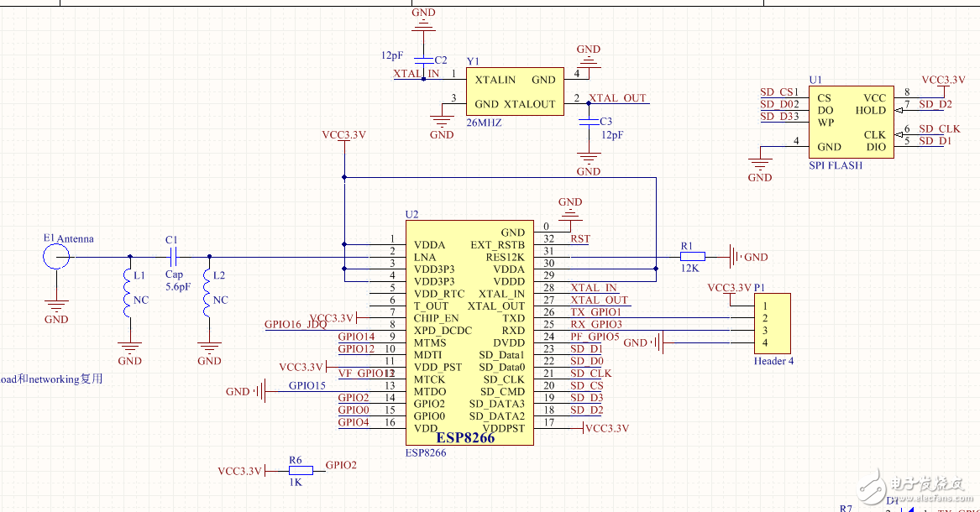Select the ESP8266 chip U2 body
Image resolution: width=980 pixels, height=512 pixels.
469,332
